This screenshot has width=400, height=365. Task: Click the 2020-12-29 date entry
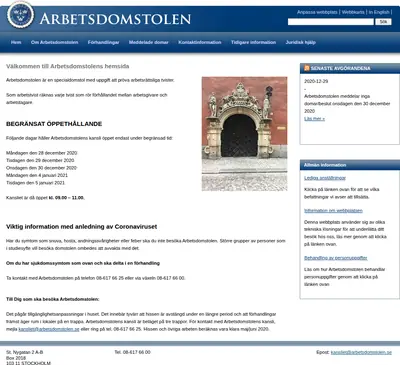pos(316,81)
